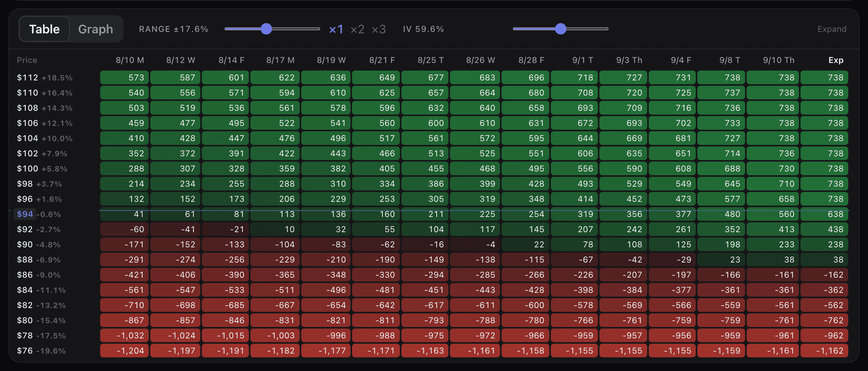Select the x3 multiplier
The width and height of the screenshot is (868, 371).
[379, 29]
